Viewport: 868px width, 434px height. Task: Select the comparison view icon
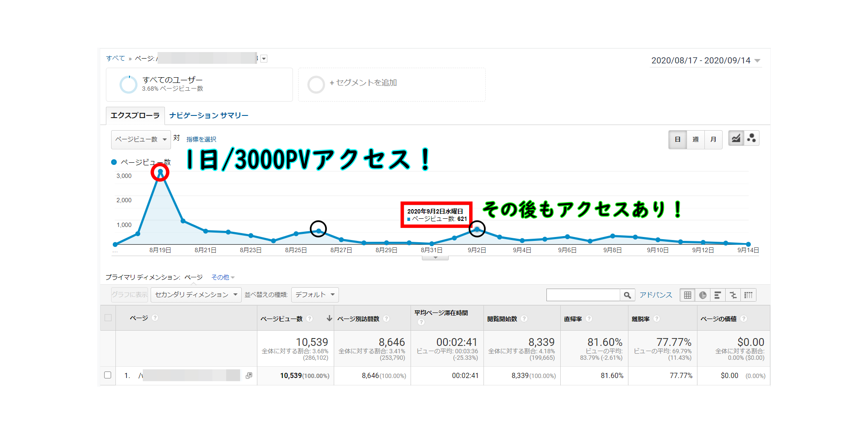[x=733, y=295]
